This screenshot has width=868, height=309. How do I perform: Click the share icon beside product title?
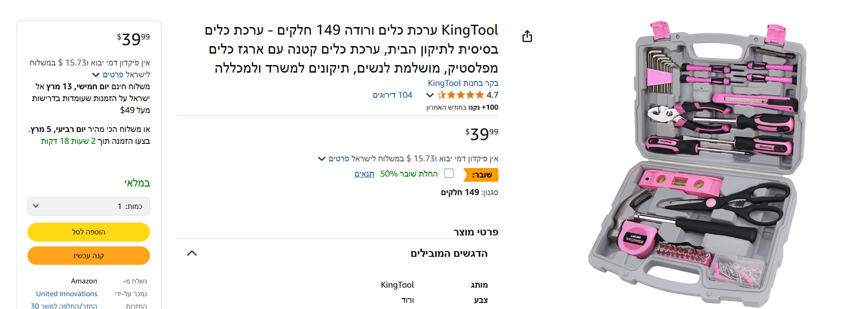coord(527,37)
